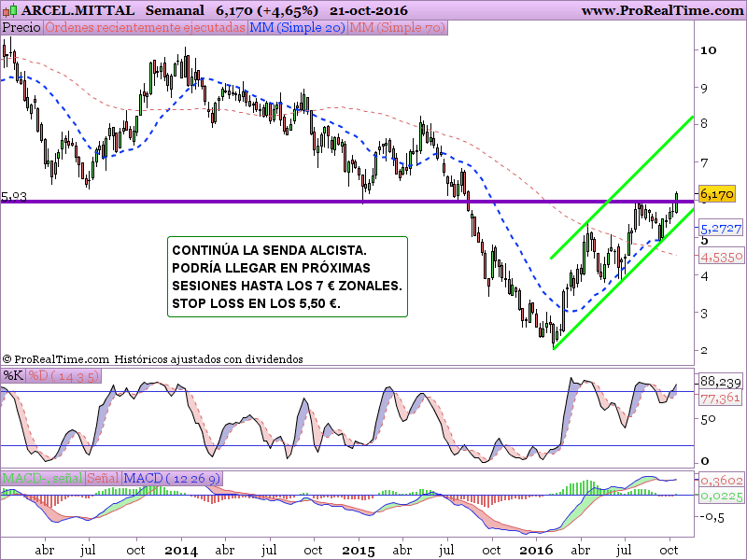The image size is (747, 560).
Task: Click the ARCEL.MITTAL ticker title
Action: pos(78,10)
